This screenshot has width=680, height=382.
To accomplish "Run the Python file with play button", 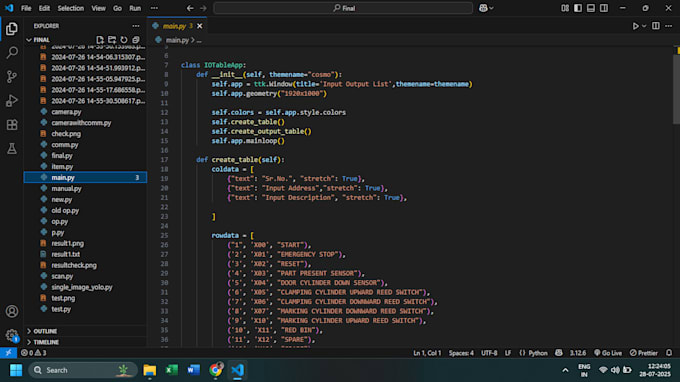I will pos(635,26).
